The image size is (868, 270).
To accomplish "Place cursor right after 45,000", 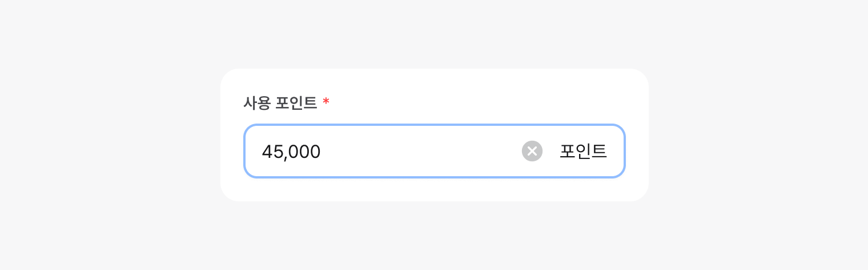I will 322,152.
